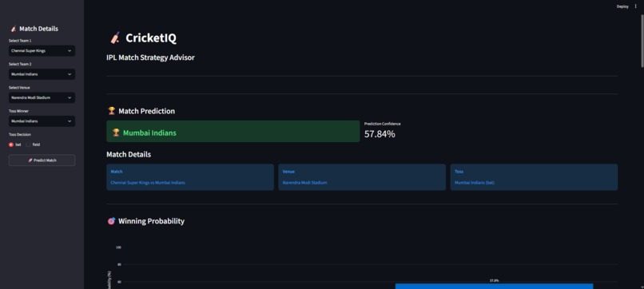This screenshot has height=289, width=644.
Task: Click the Predict Match button
Action: click(42, 160)
